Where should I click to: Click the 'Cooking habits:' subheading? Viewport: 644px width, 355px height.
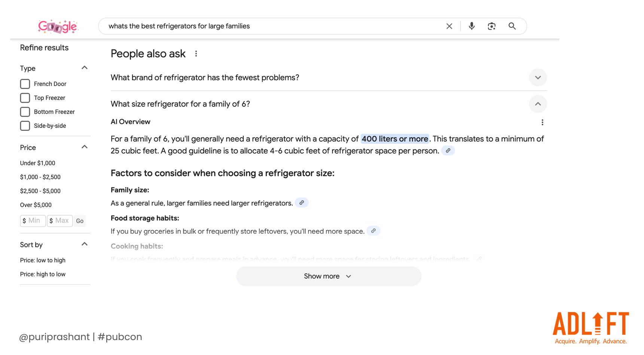(x=137, y=246)
